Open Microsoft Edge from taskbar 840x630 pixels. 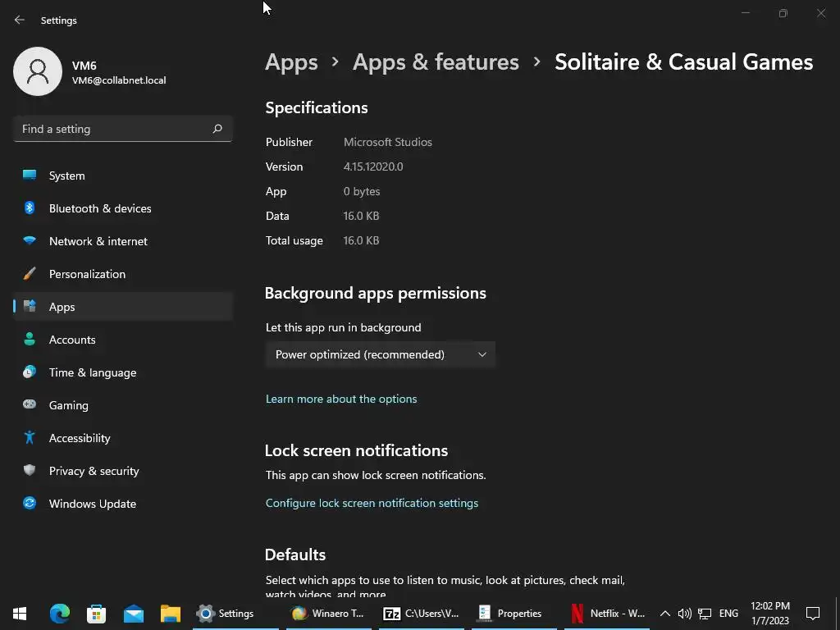59,613
